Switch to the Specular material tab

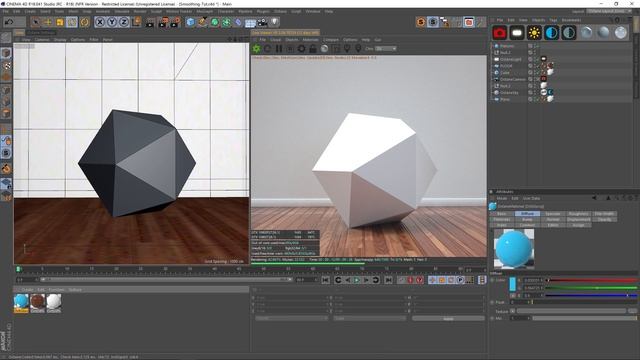[553, 213]
